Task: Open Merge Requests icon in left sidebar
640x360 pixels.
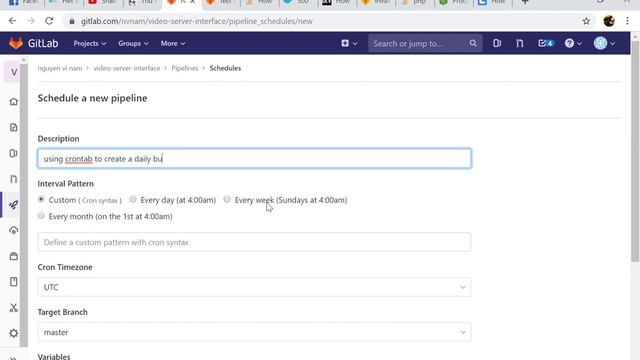Action: (x=13, y=179)
